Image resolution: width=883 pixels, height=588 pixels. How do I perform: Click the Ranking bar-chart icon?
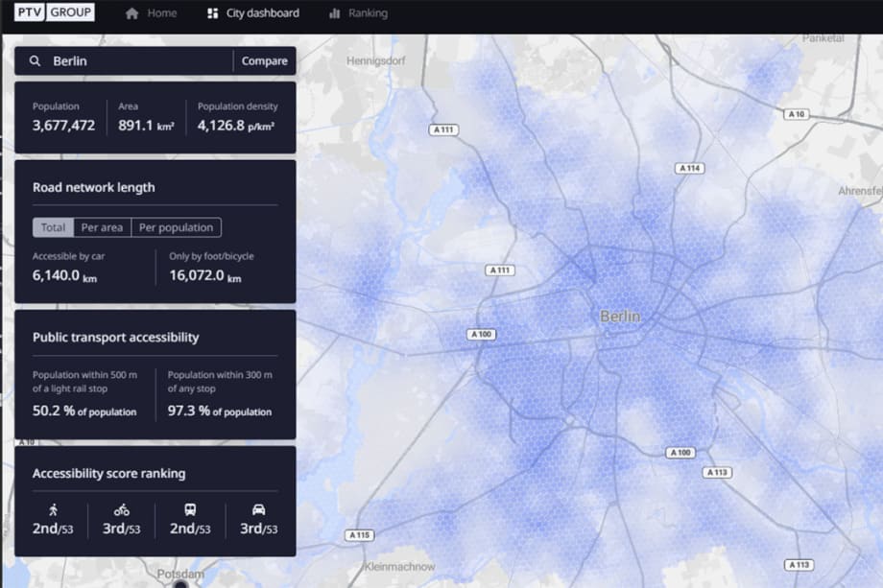click(337, 12)
